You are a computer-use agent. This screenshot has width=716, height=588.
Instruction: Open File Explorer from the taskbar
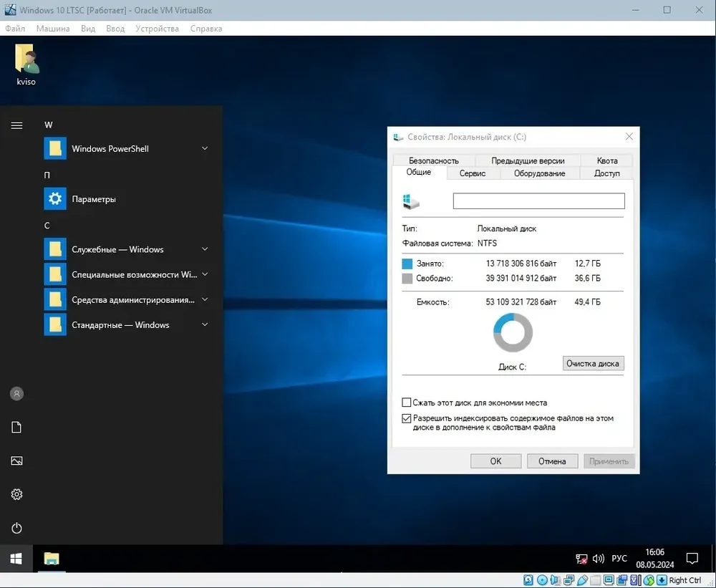tap(52, 559)
